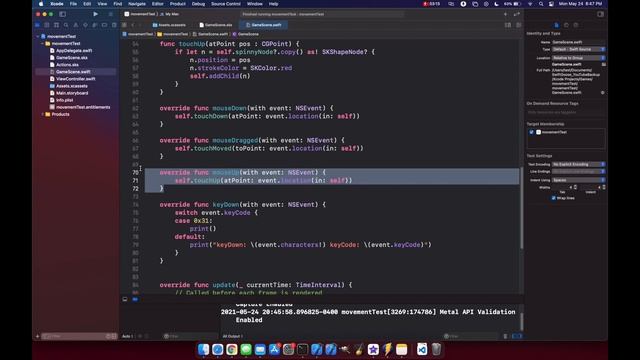Open the Find navigator magnifier icon

[x=66, y=25]
